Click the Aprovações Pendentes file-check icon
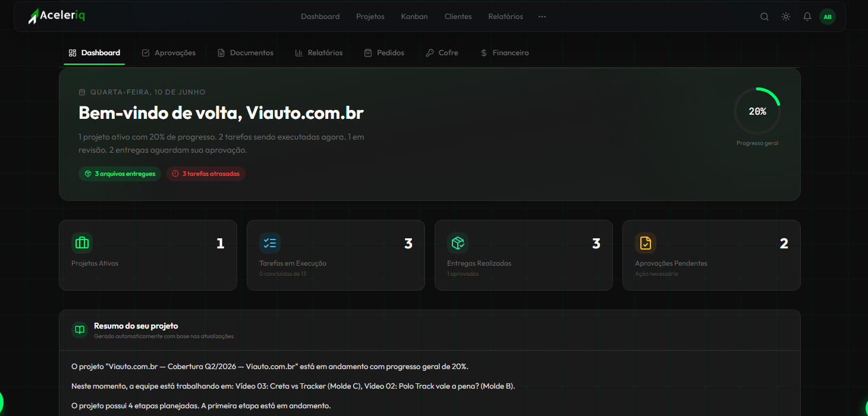This screenshot has width=868, height=416. [646, 243]
